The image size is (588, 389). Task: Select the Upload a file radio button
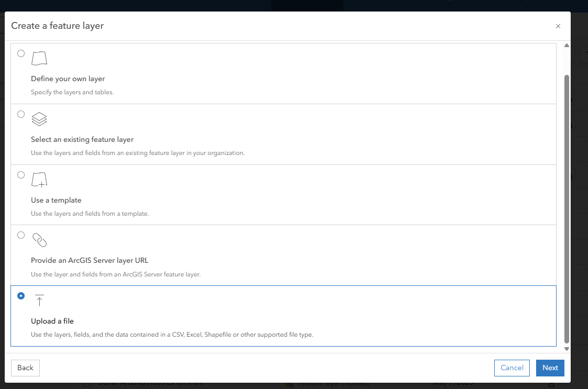(x=21, y=296)
